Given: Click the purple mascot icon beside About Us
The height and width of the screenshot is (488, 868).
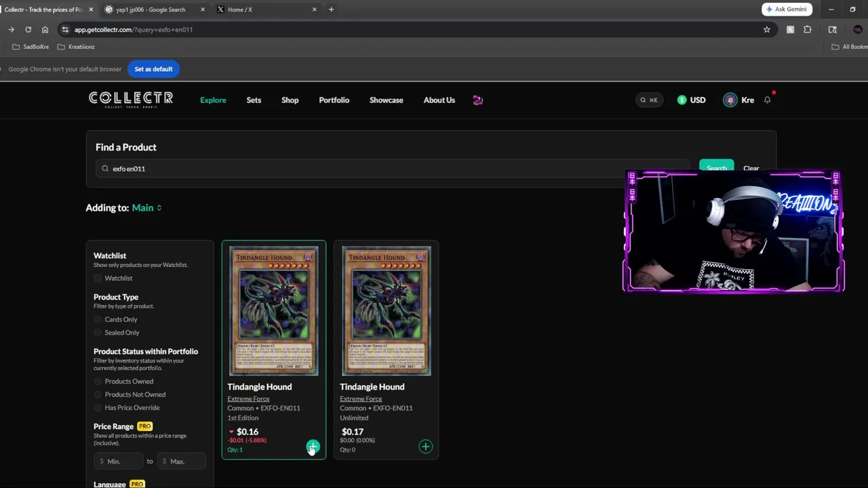Looking at the screenshot, I should pyautogui.click(x=478, y=100).
